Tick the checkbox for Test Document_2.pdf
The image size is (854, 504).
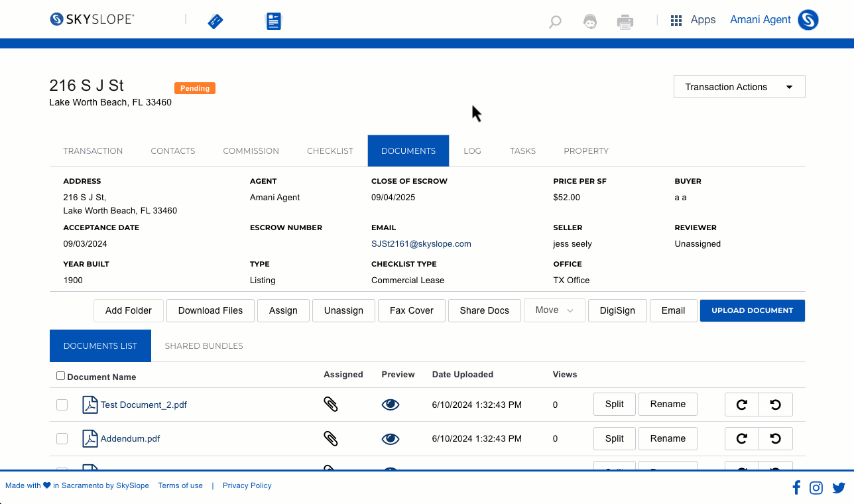click(62, 405)
